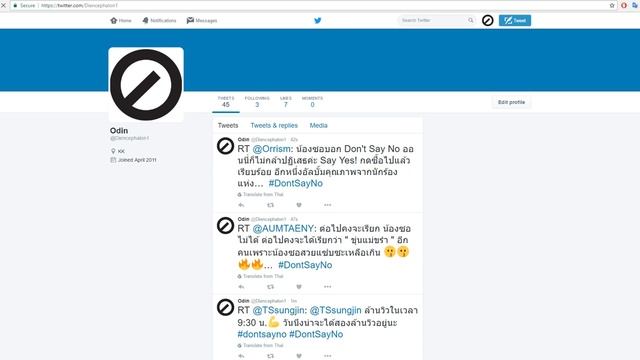
Task: Click the Twitter bird logo
Action: (318, 20)
